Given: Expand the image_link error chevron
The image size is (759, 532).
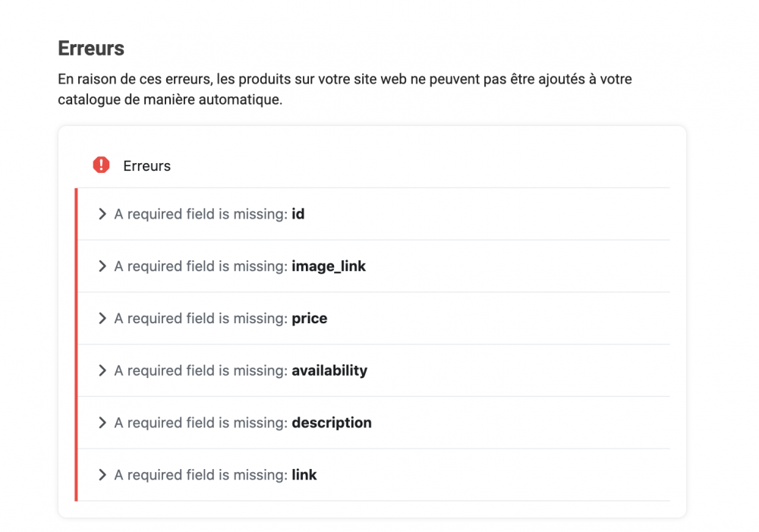Looking at the screenshot, I should click(x=102, y=266).
